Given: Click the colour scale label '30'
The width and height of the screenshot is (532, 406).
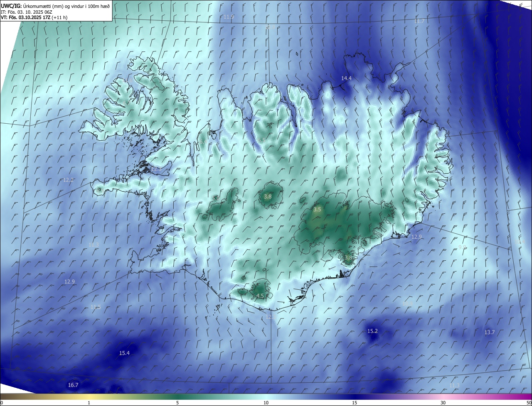Looking at the screenshot, I should (x=443, y=403).
